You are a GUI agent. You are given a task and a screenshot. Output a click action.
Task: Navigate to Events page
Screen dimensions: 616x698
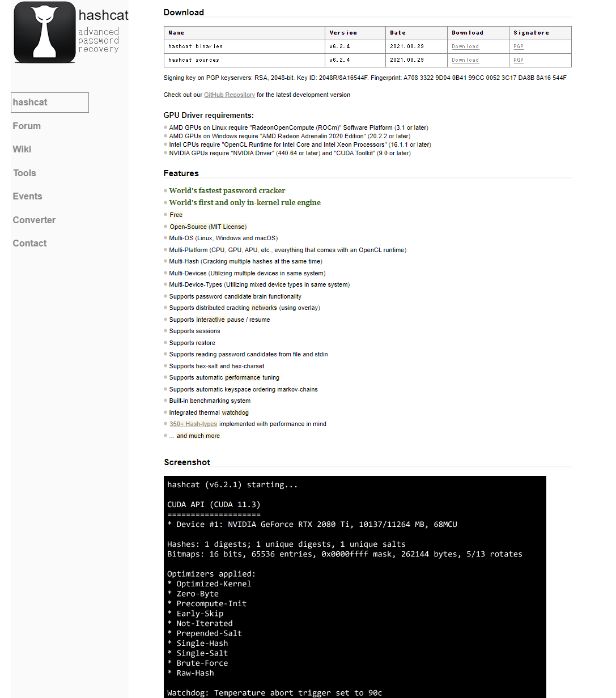pos(27,196)
